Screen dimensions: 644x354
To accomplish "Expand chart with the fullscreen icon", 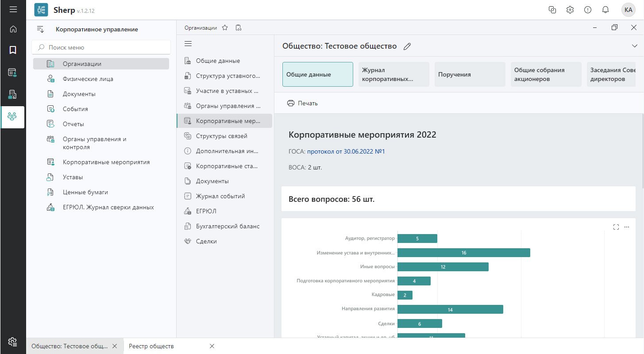I will point(616,227).
